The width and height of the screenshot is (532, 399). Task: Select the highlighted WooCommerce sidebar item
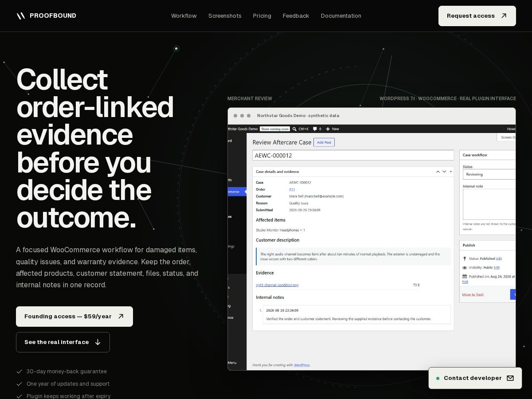[237, 192]
